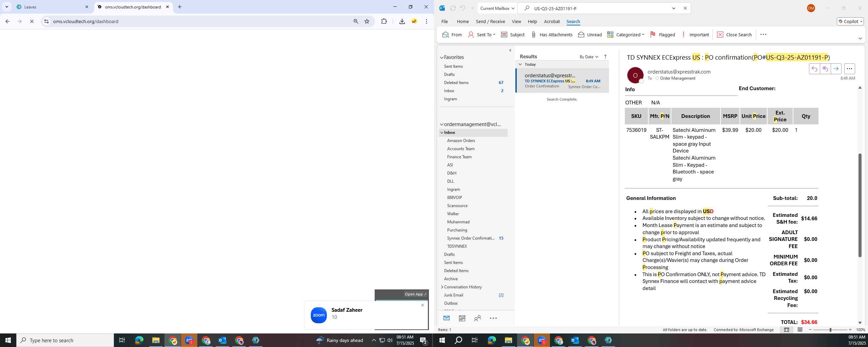Click the Subject search filter button
Viewport: 868px width, 347px height.
[513, 35]
